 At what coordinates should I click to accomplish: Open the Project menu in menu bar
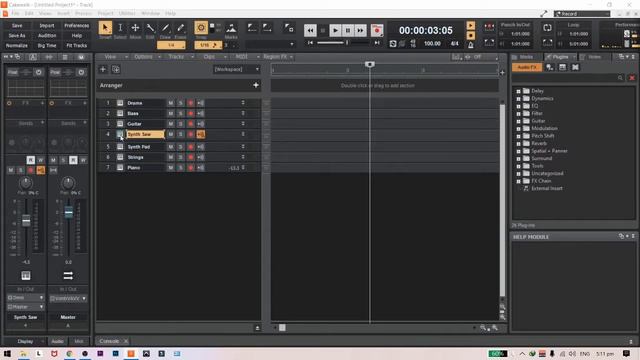pos(105,13)
